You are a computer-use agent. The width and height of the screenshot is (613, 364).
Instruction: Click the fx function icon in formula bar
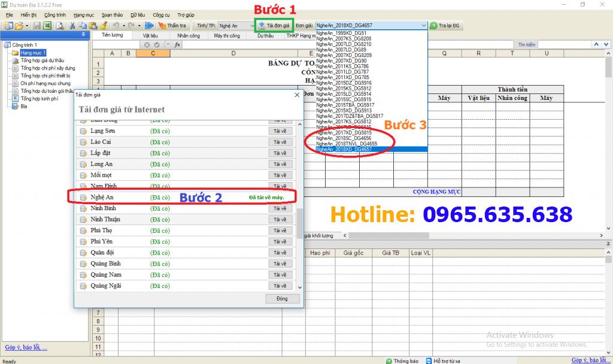click(x=177, y=45)
